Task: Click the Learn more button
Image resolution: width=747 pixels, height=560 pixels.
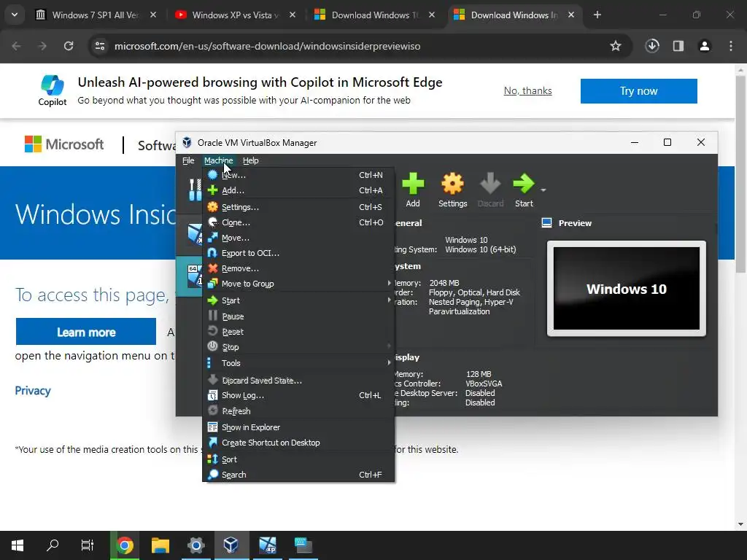Action: click(x=86, y=332)
